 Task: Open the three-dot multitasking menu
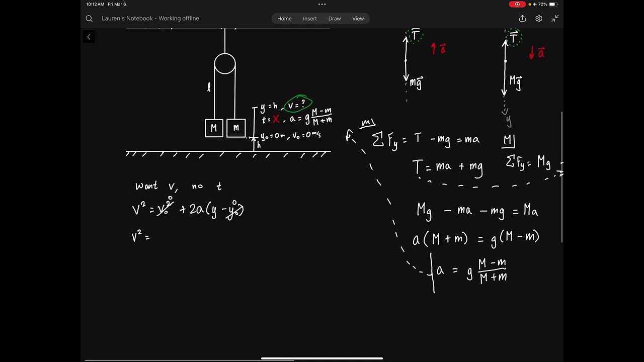pyautogui.click(x=322, y=4)
